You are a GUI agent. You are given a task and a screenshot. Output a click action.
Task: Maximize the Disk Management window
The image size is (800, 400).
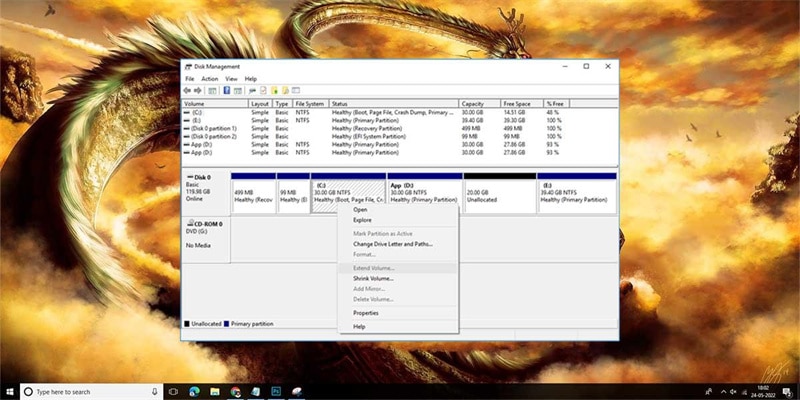pos(586,66)
